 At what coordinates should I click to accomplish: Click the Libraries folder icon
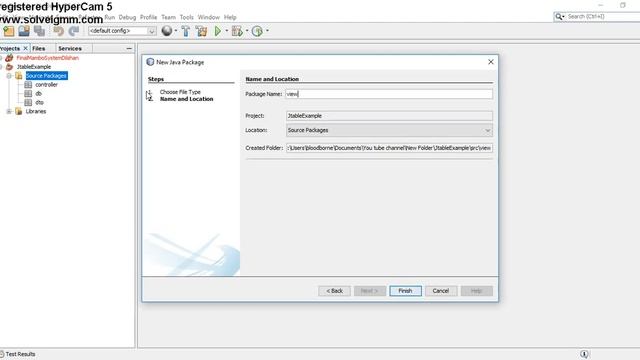point(19,111)
